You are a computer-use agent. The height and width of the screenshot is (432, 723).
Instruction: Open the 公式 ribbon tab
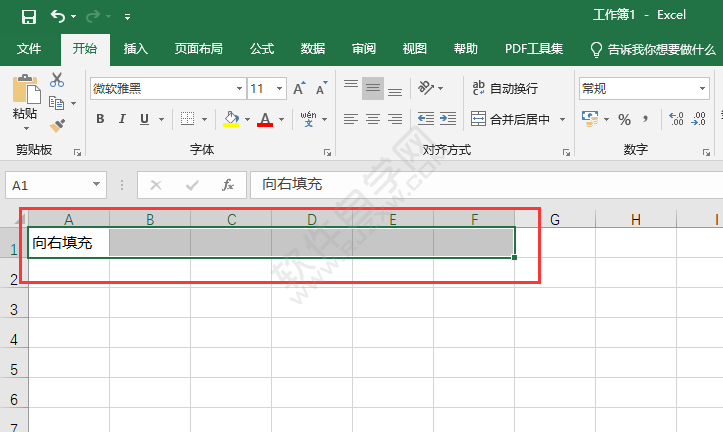(x=262, y=49)
